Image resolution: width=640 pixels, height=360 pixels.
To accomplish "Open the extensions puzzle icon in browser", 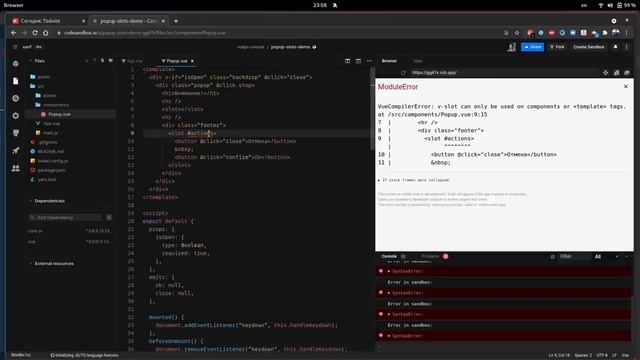I will point(605,33).
